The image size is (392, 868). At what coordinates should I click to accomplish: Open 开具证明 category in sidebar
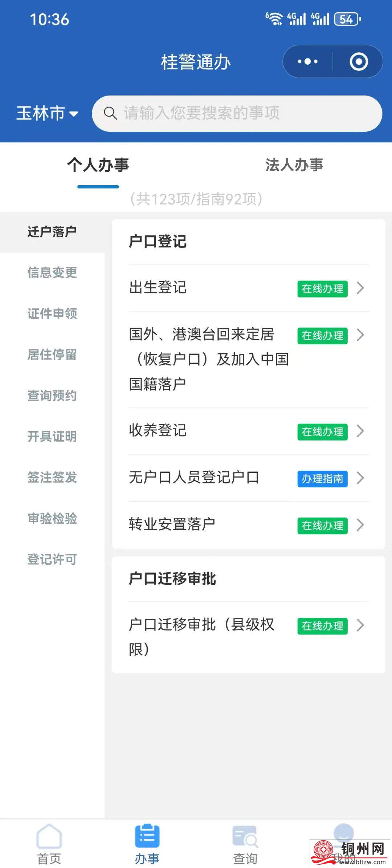coord(52,437)
